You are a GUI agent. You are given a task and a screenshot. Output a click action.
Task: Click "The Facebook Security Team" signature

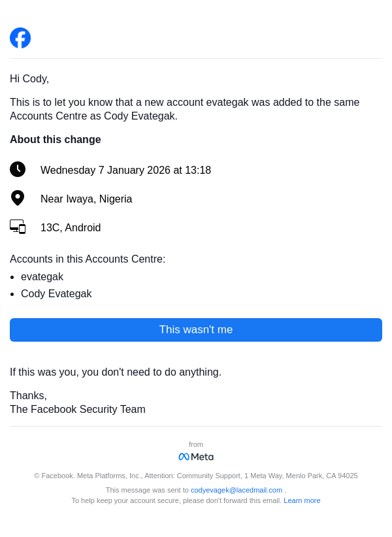(78, 409)
